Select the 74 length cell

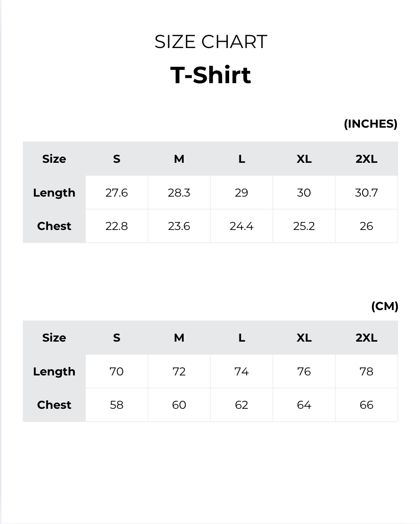(242, 371)
